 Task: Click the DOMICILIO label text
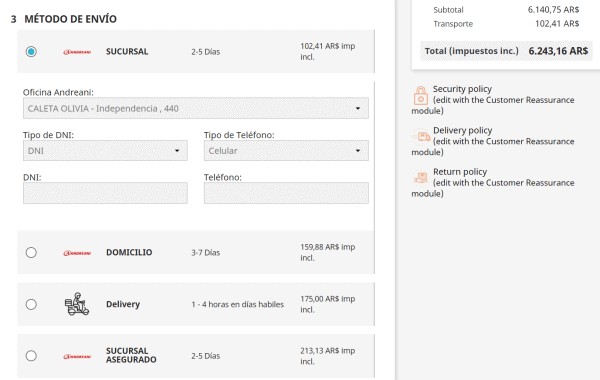coord(129,253)
